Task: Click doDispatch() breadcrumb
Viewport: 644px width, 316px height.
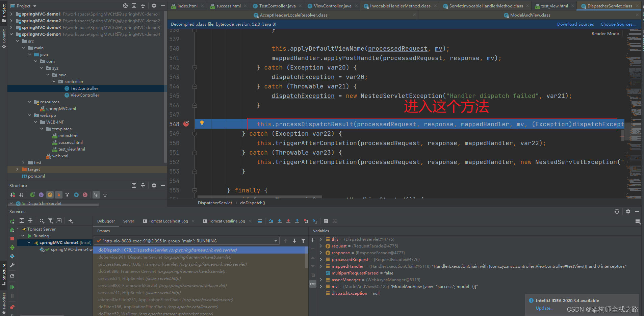Action: coord(253,203)
